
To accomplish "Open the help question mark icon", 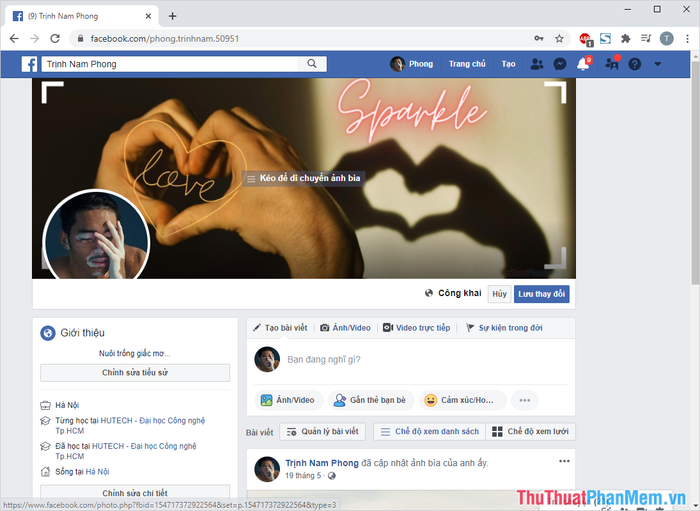I will (x=635, y=64).
